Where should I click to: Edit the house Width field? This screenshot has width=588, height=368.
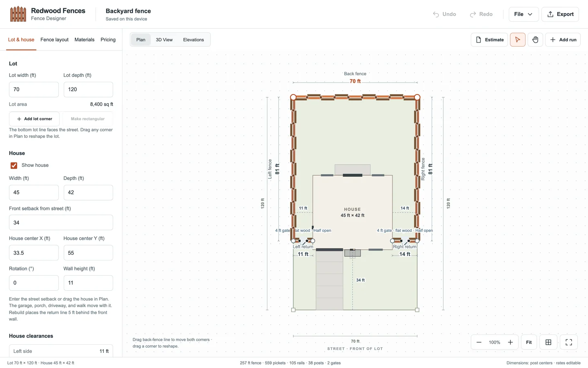click(x=34, y=193)
